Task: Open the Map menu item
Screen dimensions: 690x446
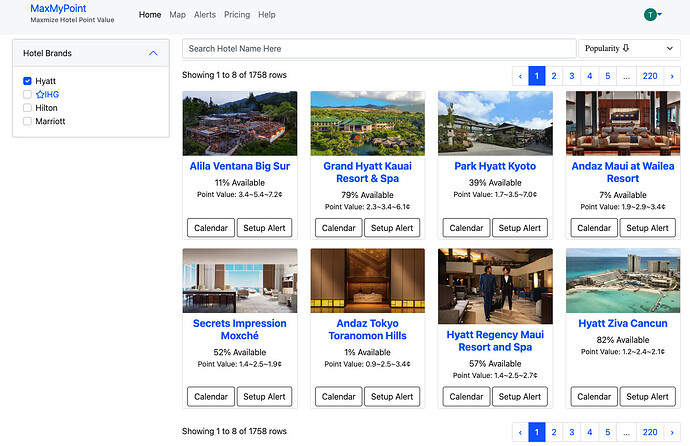Action: pos(177,15)
